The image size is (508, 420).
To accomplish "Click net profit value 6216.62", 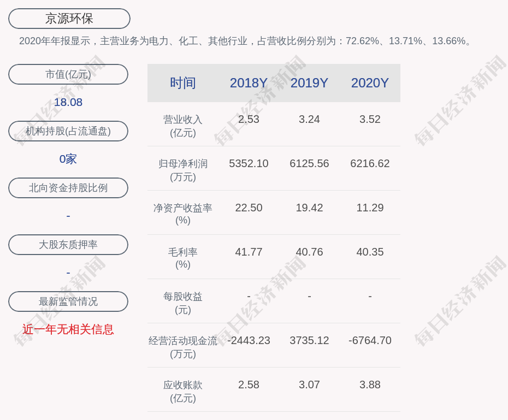I will click(370, 163).
